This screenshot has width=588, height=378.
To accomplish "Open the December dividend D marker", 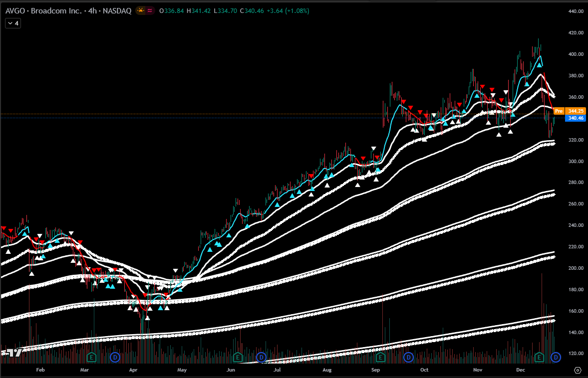I will (x=556, y=358).
